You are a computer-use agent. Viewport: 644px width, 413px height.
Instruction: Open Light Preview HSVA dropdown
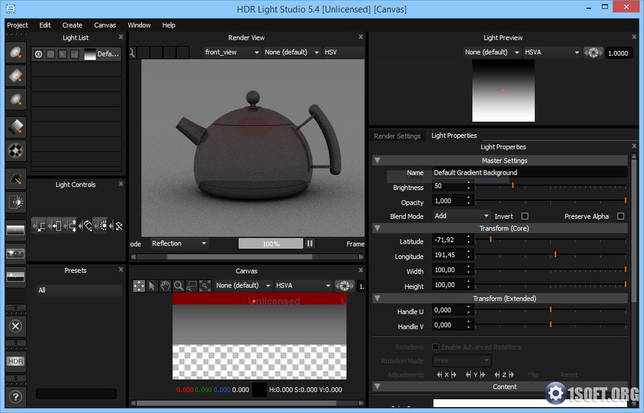point(552,52)
